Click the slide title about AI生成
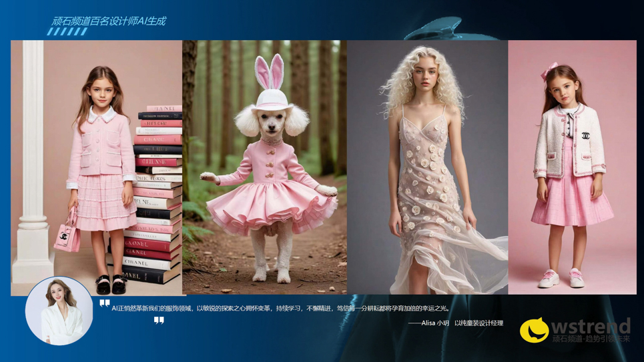Viewport: 644px width, 362px height. click(109, 21)
